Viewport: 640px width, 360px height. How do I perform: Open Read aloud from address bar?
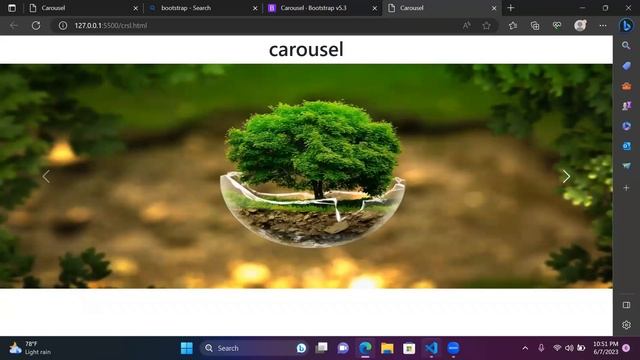click(467, 25)
